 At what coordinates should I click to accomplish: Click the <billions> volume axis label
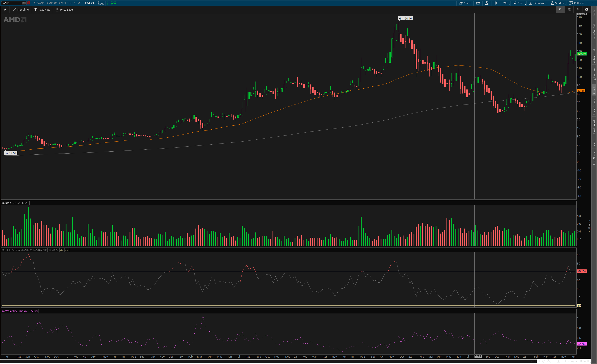pyautogui.click(x=589, y=225)
